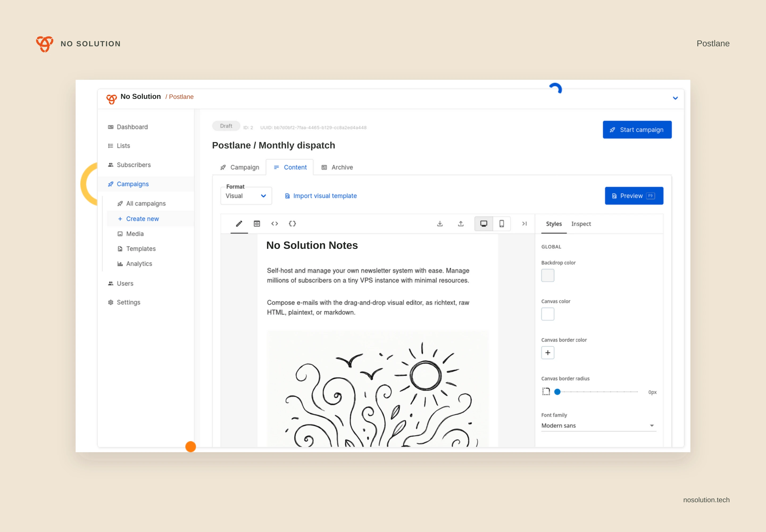Expand the top-right header chevron menu

click(x=675, y=98)
